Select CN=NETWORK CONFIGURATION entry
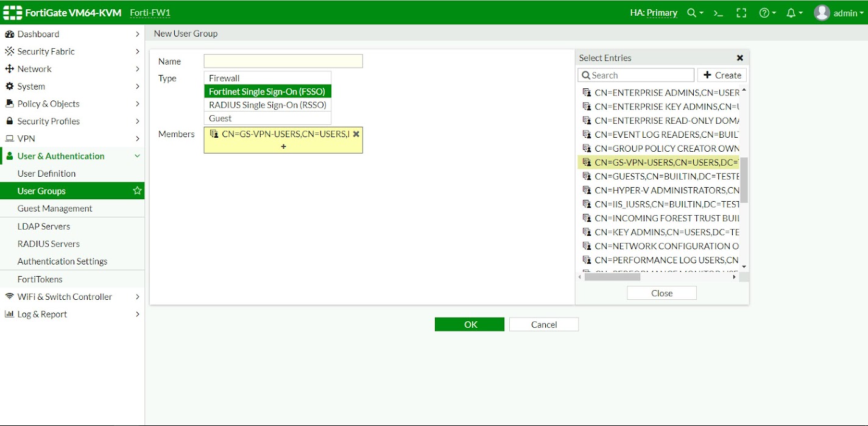 [x=658, y=246]
